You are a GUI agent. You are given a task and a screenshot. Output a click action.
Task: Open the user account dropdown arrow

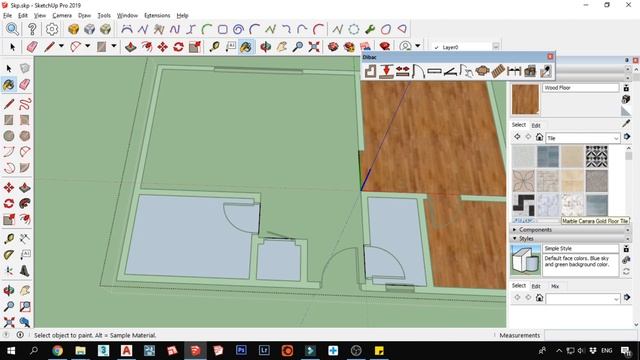(418, 46)
